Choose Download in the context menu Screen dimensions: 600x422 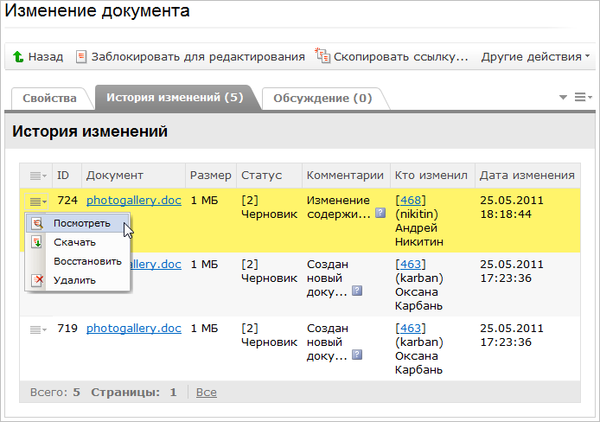[74, 242]
